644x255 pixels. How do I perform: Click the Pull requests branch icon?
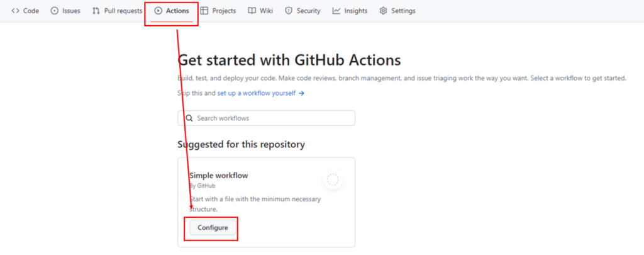[96, 11]
